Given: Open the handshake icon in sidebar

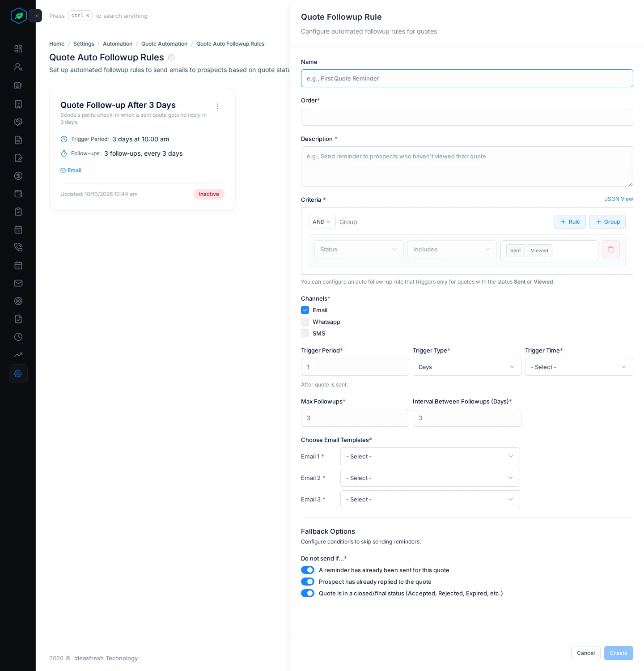Looking at the screenshot, I should click(18, 122).
